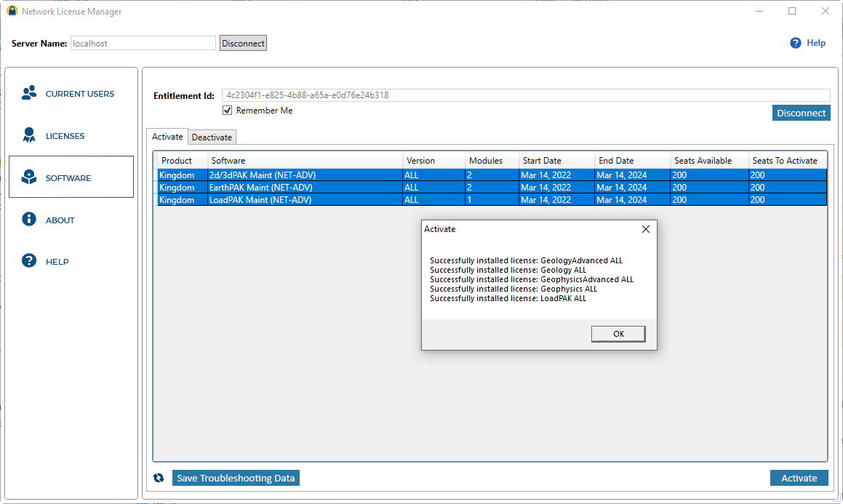Click the Current Users people icon

[29, 93]
